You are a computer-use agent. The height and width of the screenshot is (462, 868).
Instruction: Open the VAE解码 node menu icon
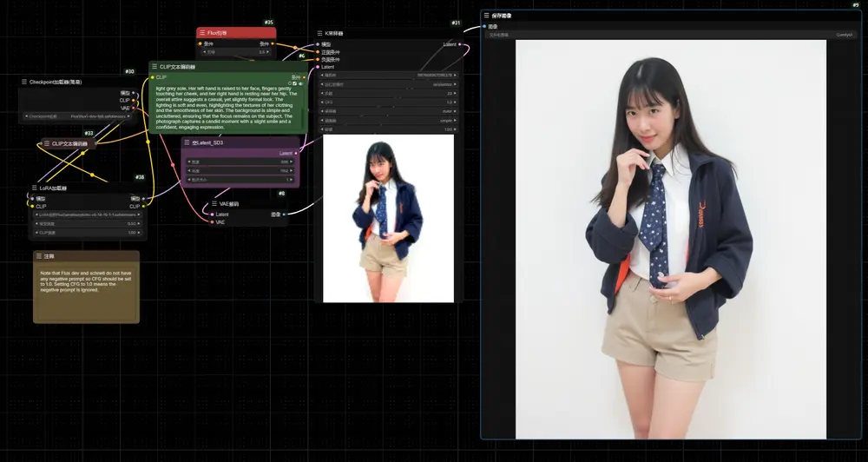214,203
